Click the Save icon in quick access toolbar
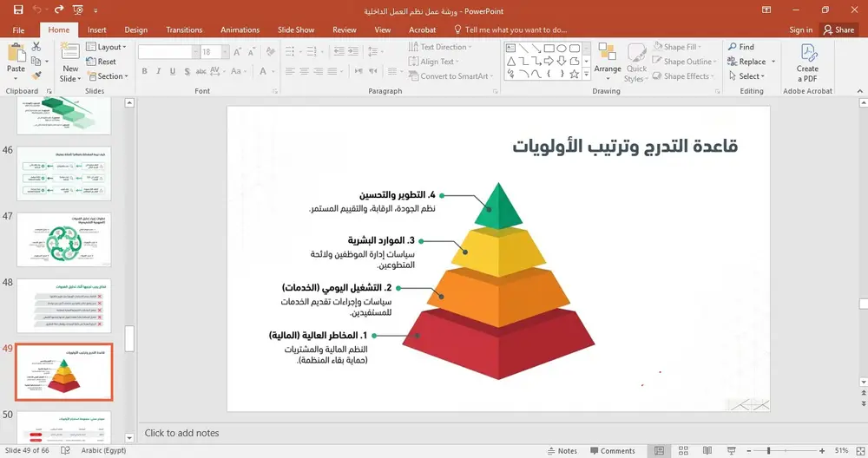Screen dimensions: 868x458 pos(18,10)
